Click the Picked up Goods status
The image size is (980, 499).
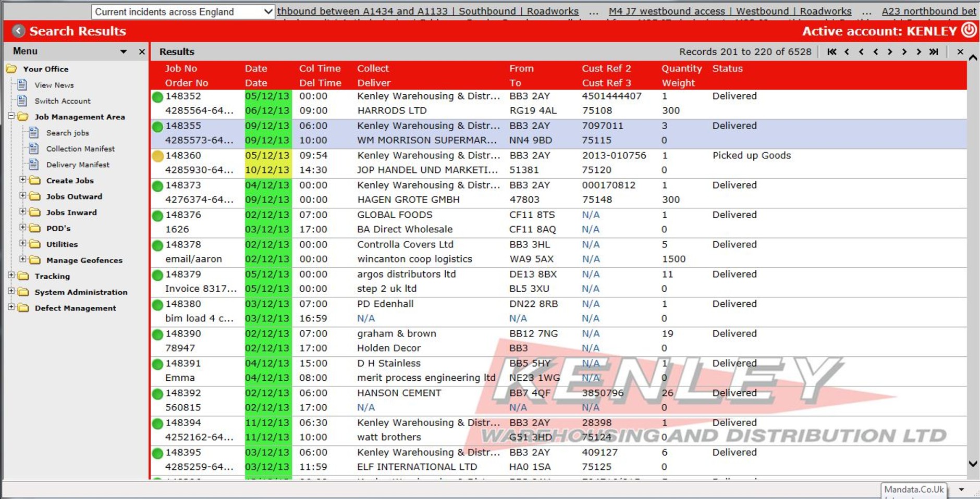752,155
